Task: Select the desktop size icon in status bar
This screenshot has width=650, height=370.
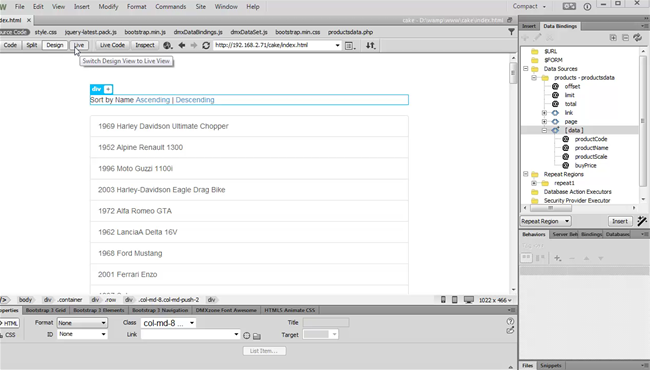Action: coord(469,300)
